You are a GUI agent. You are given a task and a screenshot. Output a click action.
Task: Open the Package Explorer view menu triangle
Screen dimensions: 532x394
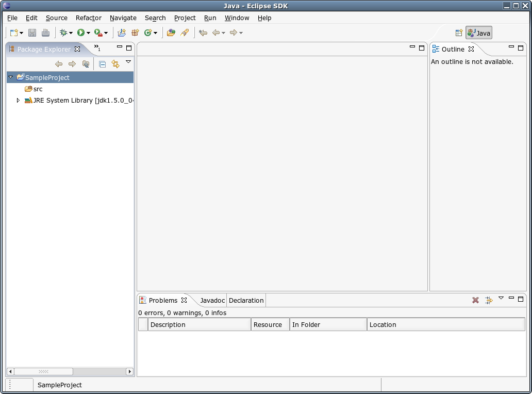(128, 62)
